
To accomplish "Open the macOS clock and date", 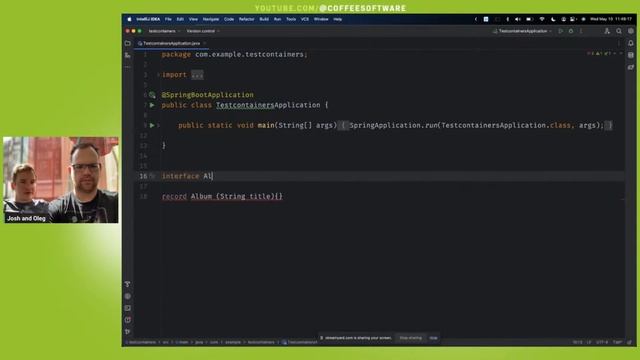I will (611, 19).
